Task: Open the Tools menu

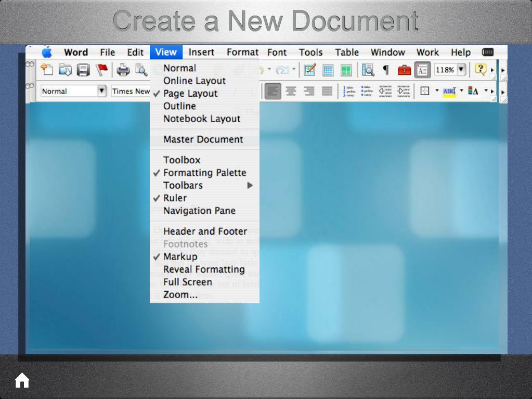Action: click(x=311, y=52)
